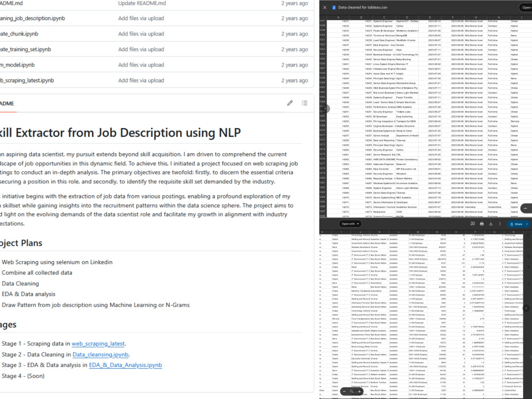
Task: Select column D header in upper spreadsheet
Action: point(407,18)
